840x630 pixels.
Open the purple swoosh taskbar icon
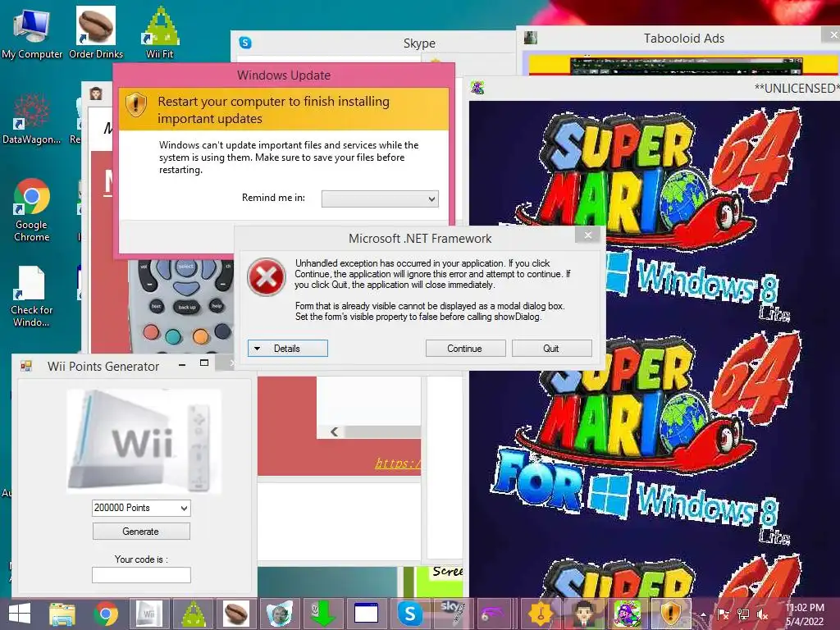click(x=493, y=614)
